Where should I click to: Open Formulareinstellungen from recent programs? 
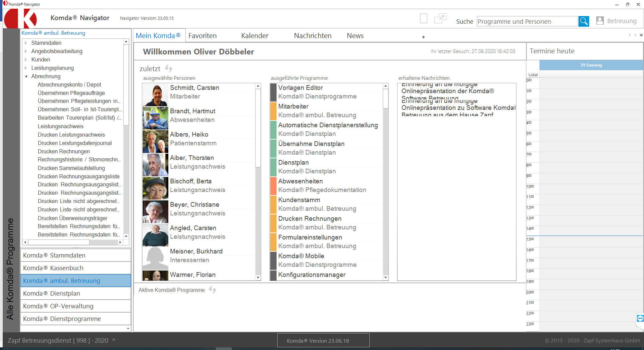[326, 241]
